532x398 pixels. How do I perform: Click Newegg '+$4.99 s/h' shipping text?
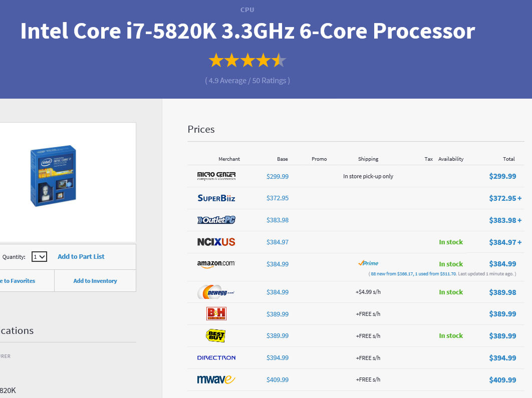368,292
